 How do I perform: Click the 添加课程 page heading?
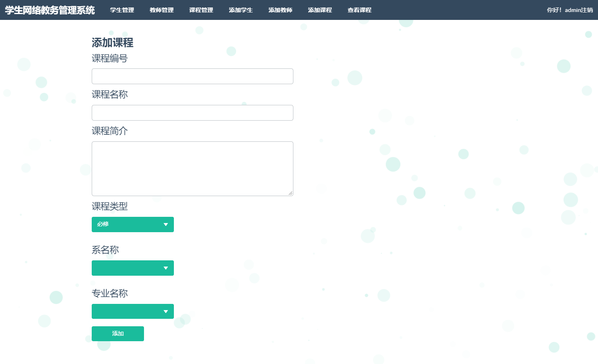pyautogui.click(x=112, y=43)
